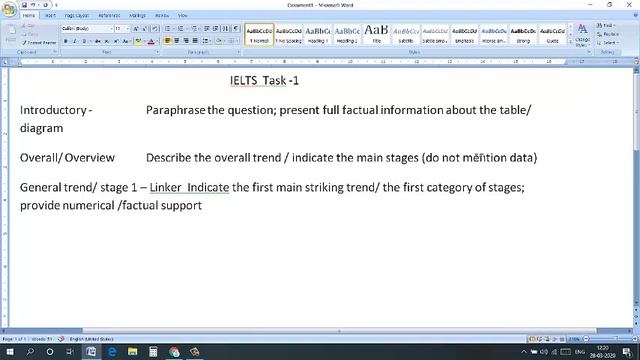
Task: Increase paragraph indent
Action: (216, 29)
